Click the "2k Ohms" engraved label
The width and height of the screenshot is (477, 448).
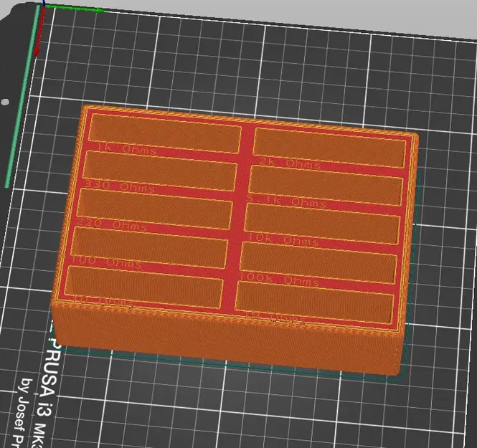[290, 163]
